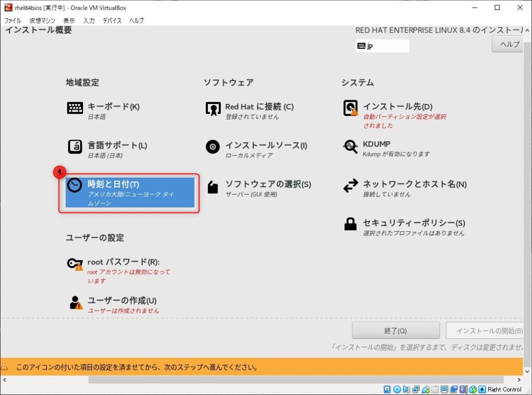
Task: Click the audio speaker status bar icon
Action: point(406,389)
